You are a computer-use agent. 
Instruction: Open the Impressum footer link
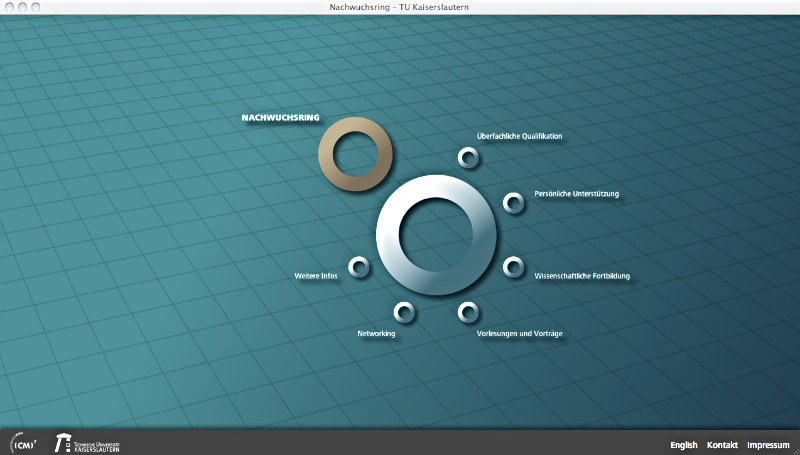pyautogui.click(x=768, y=445)
